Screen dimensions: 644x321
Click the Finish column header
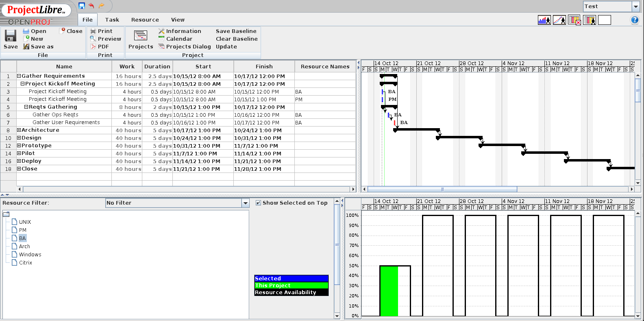(264, 66)
